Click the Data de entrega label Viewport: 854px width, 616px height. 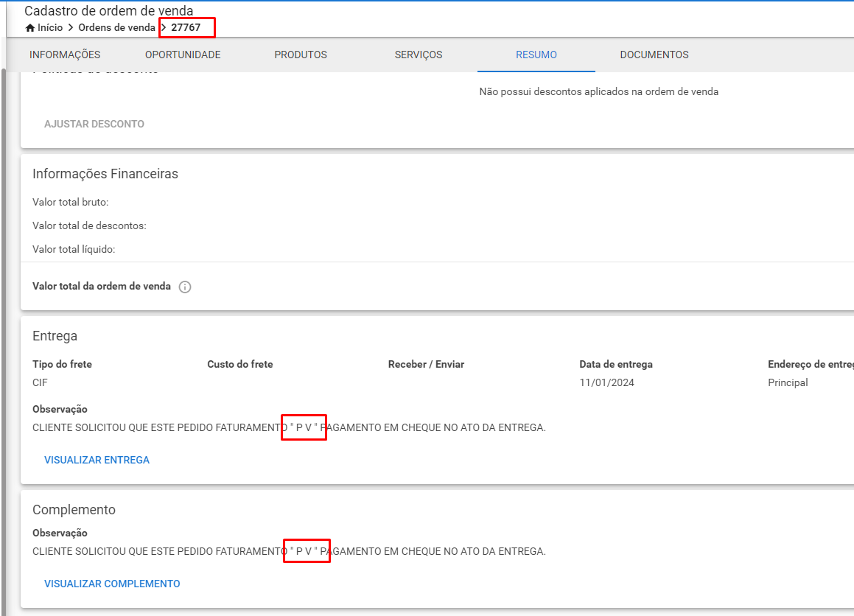[616, 364]
